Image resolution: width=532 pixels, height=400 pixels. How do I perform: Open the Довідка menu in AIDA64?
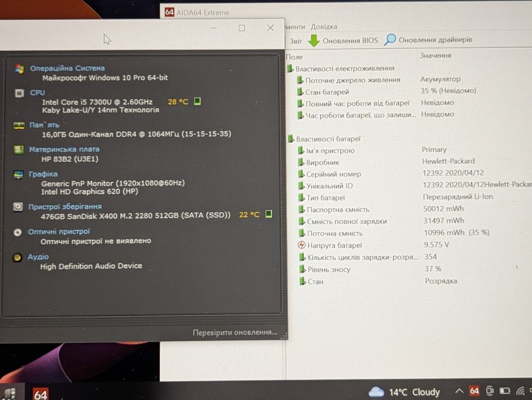tap(324, 27)
